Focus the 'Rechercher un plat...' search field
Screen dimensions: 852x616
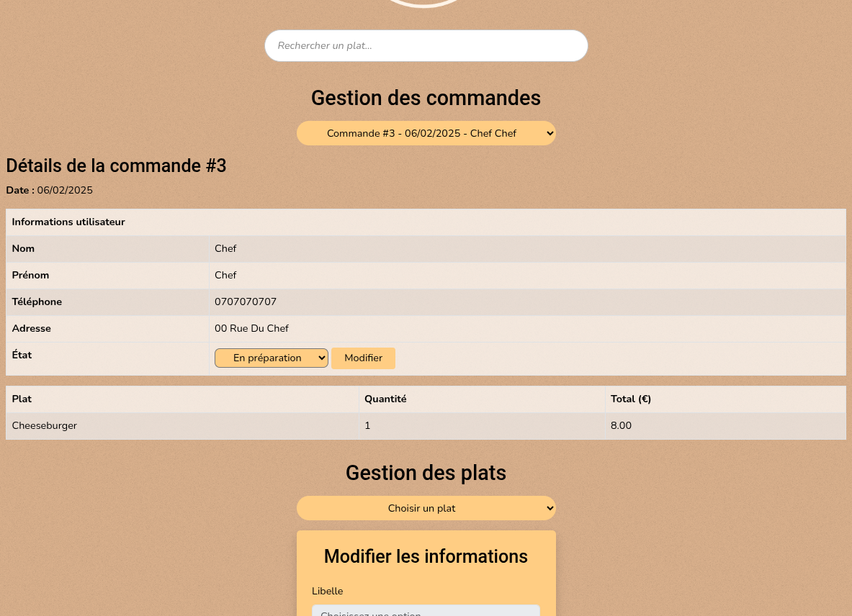(426, 45)
